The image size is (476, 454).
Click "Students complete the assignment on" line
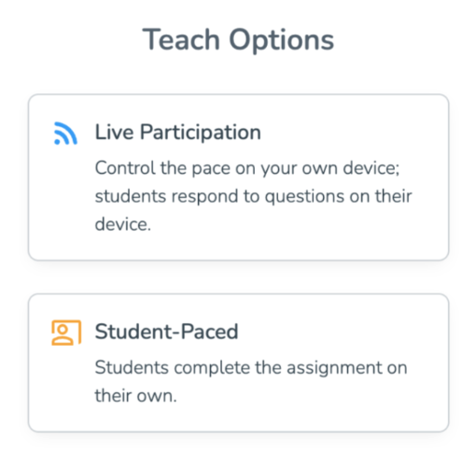[251, 368]
